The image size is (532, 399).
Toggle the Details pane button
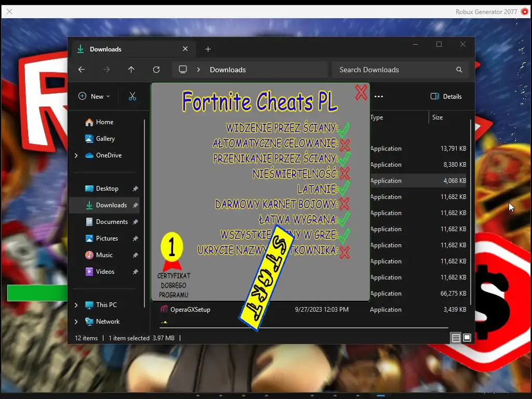(446, 96)
